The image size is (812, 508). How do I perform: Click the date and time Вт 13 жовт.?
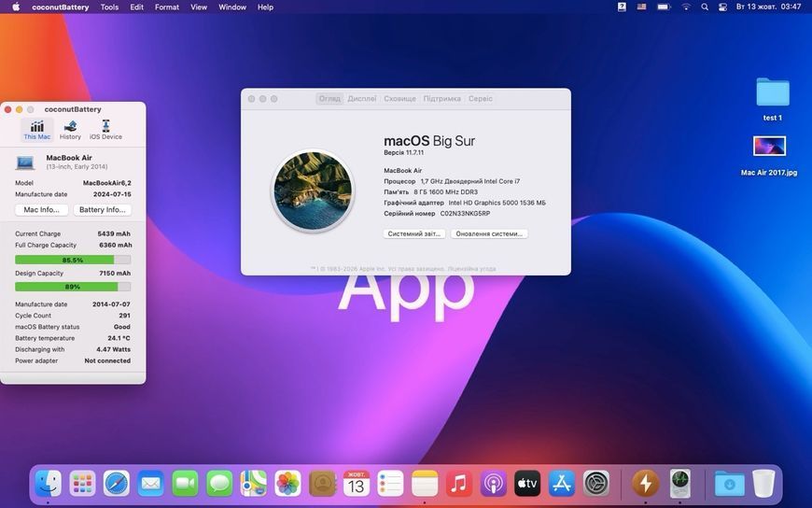pyautogui.click(x=768, y=7)
